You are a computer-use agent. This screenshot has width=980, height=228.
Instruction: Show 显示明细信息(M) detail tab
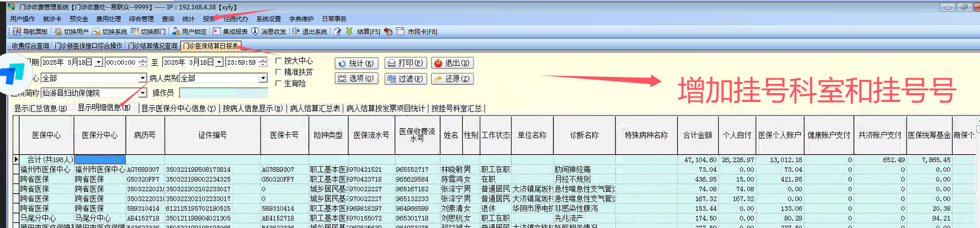tap(104, 107)
